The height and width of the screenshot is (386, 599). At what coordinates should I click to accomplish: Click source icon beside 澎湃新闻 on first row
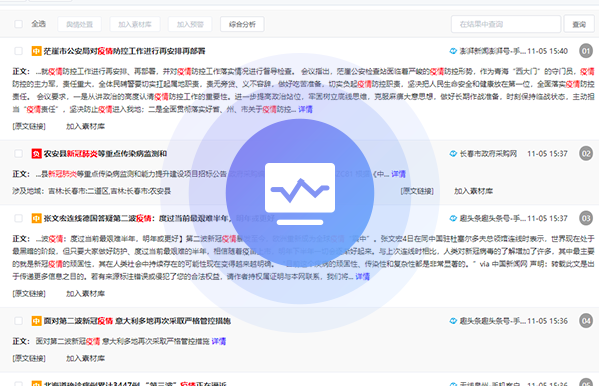coord(453,51)
